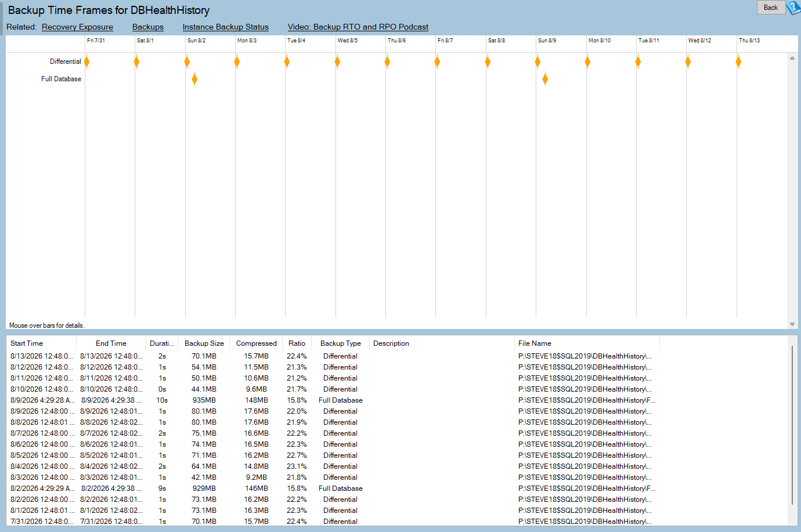Sort by the Compressed column header

257,343
